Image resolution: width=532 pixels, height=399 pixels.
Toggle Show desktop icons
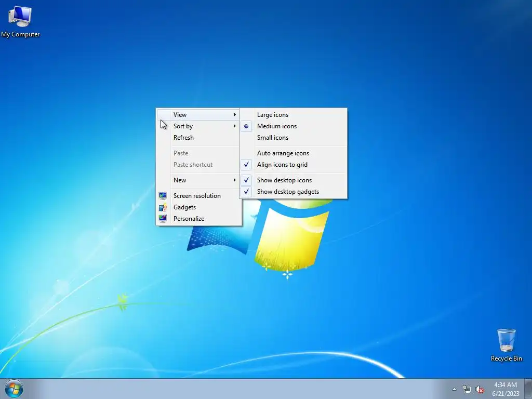(294, 180)
